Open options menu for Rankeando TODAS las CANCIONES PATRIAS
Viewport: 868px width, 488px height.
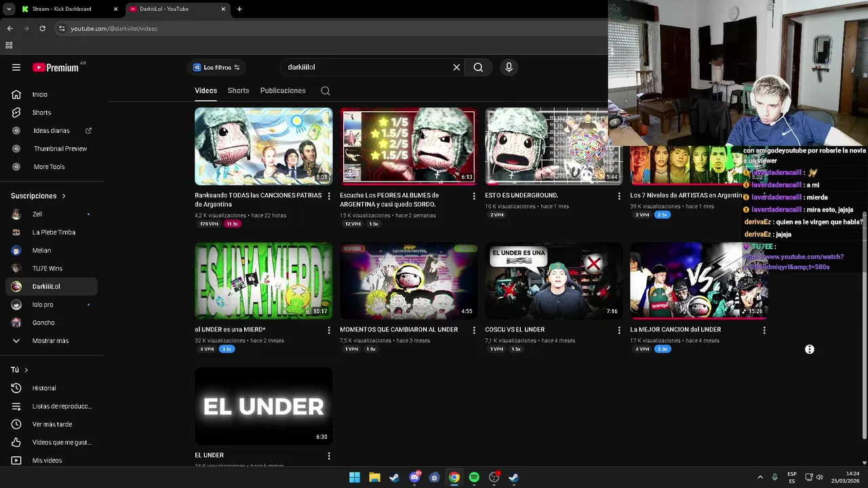[x=329, y=196]
